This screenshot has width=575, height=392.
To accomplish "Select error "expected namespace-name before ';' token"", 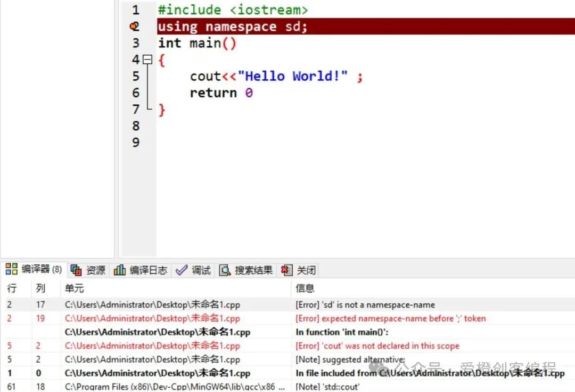I will (391, 319).
